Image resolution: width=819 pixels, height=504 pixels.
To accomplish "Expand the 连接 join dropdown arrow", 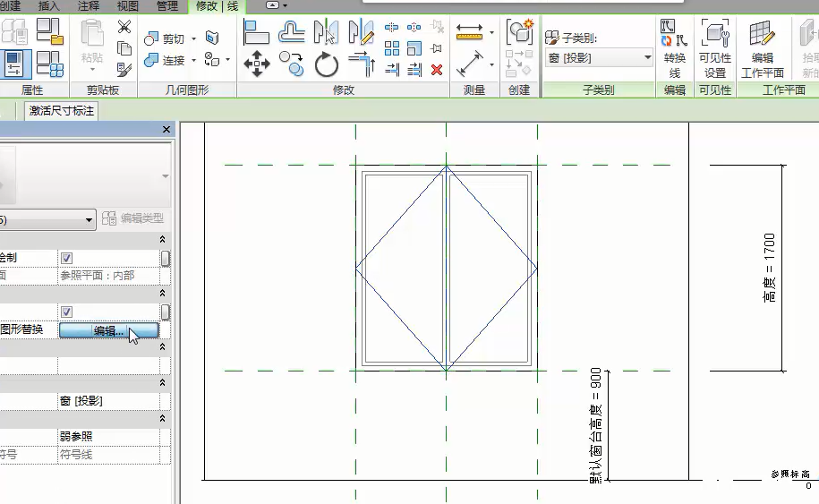I will (x=193, y=61).
